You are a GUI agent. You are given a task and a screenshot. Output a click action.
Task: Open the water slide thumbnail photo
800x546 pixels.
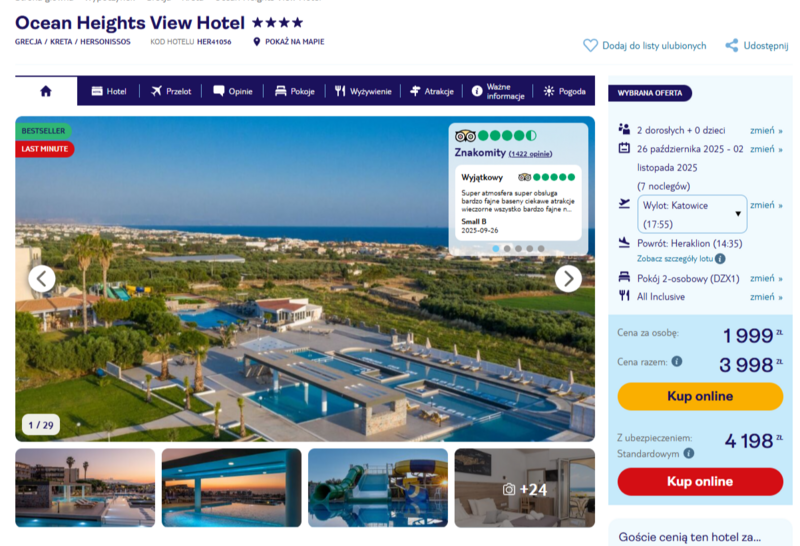pos(378,488)
